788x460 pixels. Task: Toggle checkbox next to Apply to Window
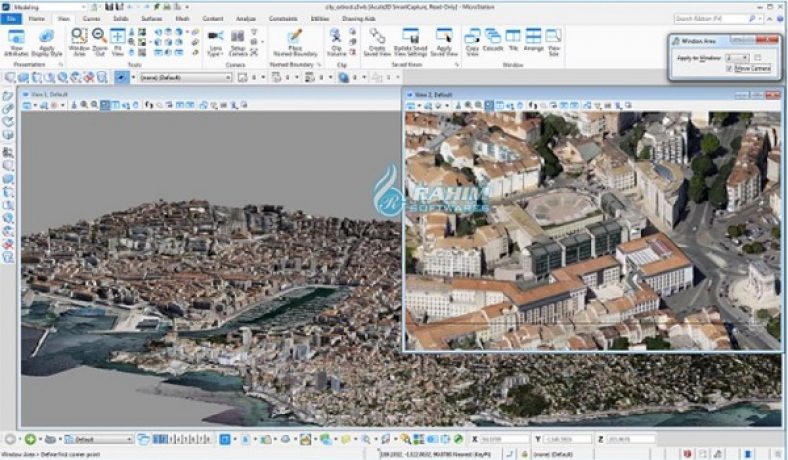pyautogui.click(x=756, y=58)
